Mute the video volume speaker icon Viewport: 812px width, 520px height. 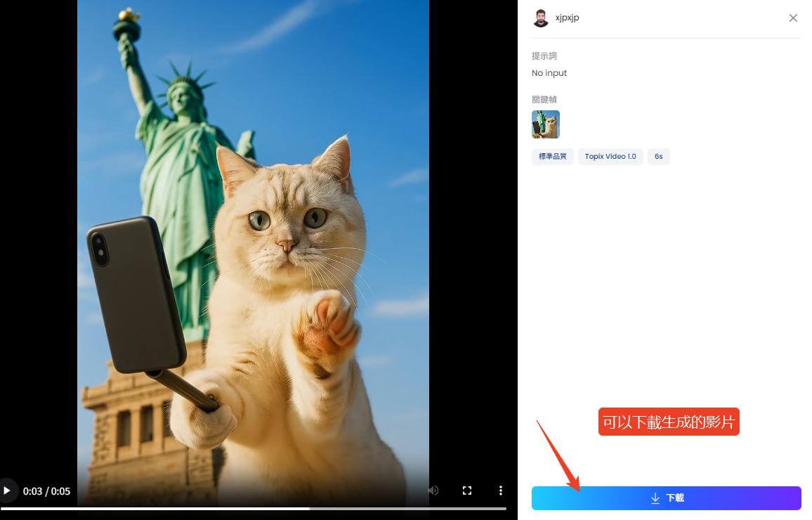[x=433, y=490]
